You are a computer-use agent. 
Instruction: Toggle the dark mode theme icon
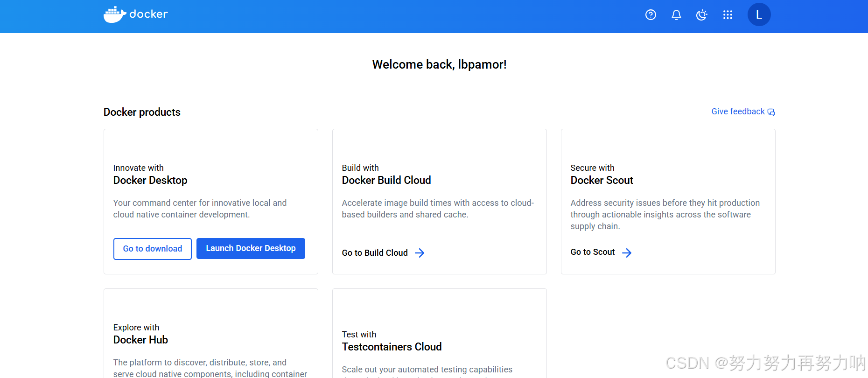click(702, 15)
